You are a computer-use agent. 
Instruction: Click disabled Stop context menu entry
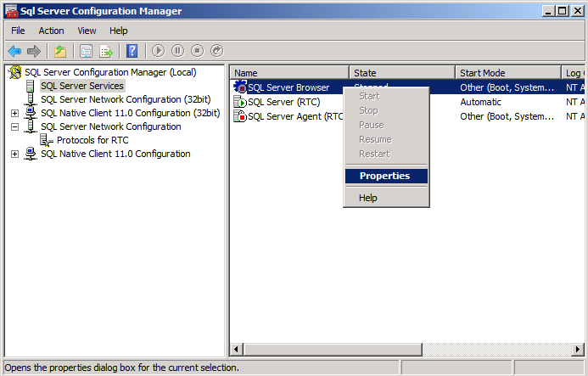pos(386,110)
